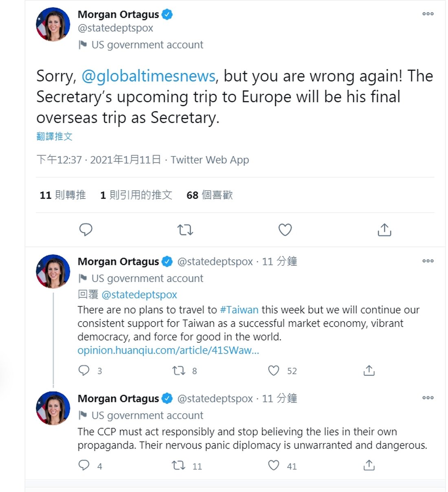Screen dimensions: 448x492
Task: Like the Taiwan support tweet
Action: (274, 371)
